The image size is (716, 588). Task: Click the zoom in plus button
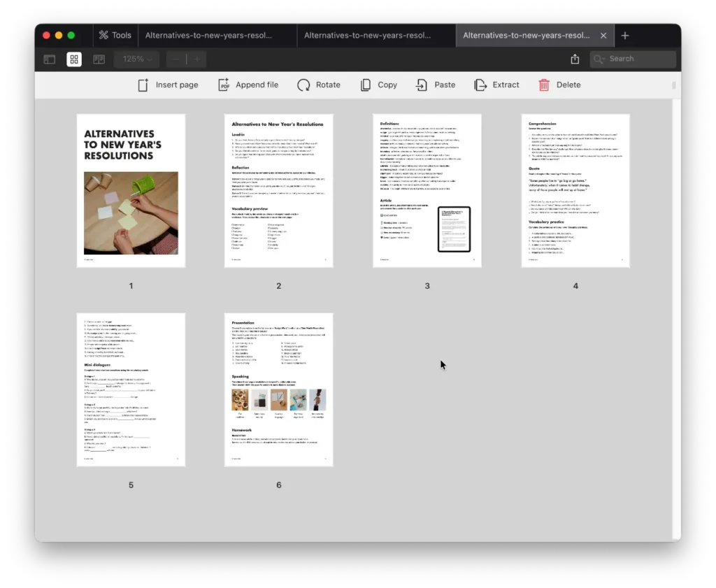coord(196,59)
